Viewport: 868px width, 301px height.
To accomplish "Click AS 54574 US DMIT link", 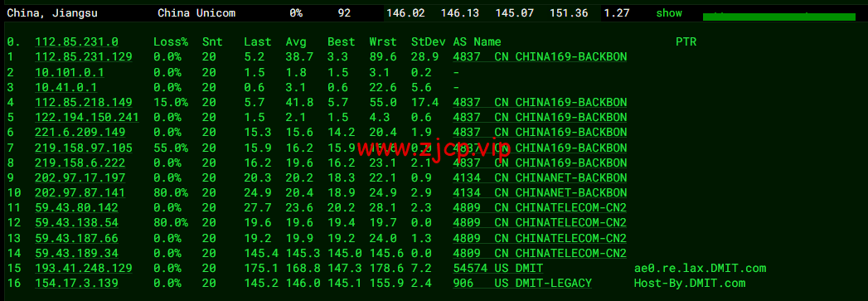I will coord(497,269).
